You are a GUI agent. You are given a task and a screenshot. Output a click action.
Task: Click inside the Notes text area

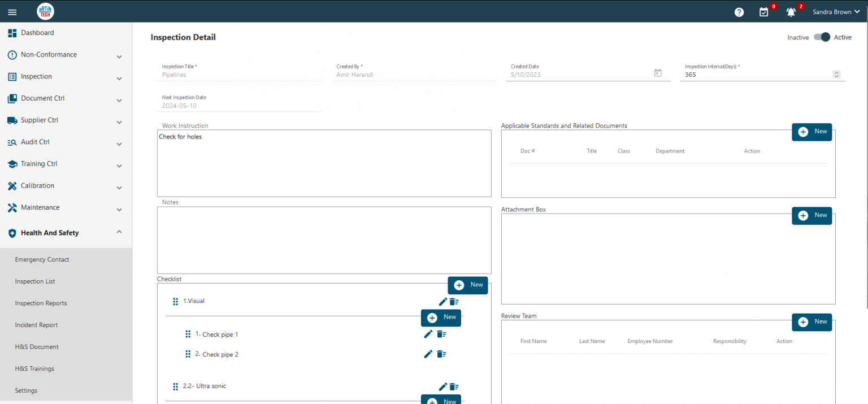324,240
